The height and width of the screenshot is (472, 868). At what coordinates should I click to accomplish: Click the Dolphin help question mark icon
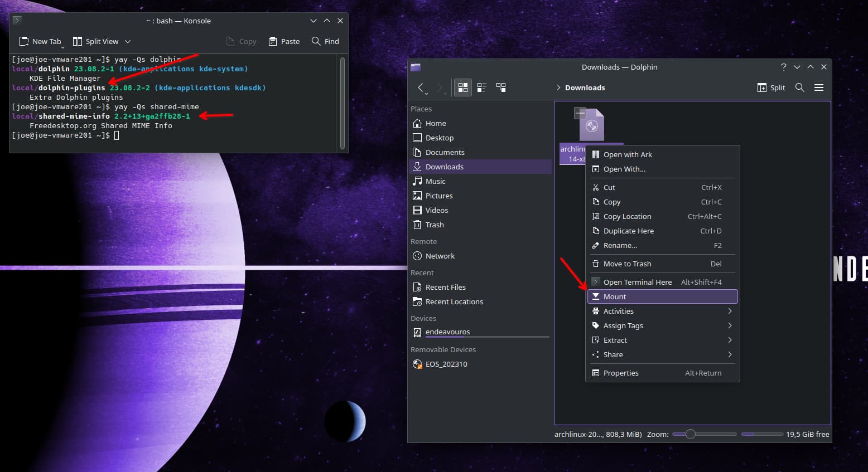point(783,67)
